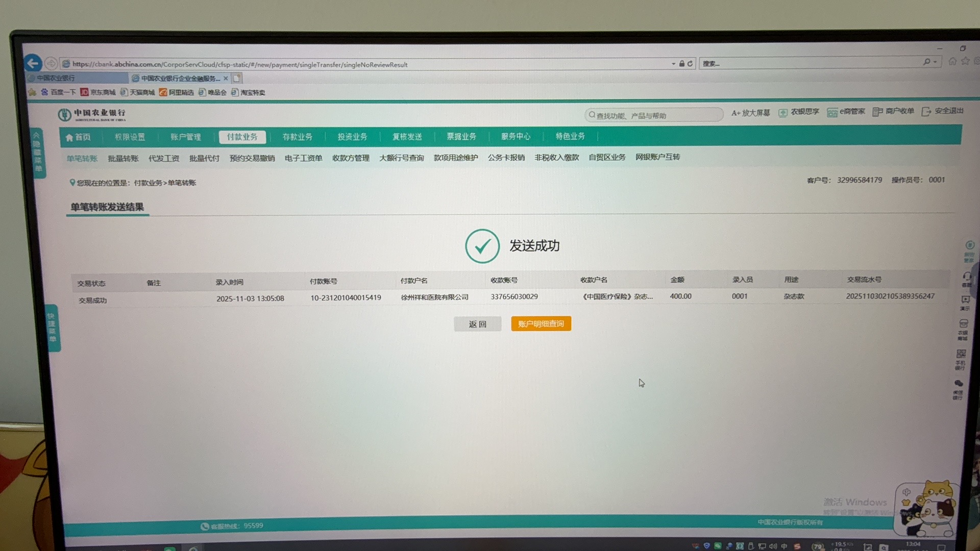Open 农银商城 shop sidebar icon
This screenshot has height=551, width=980.
click(x=963, y=324)
